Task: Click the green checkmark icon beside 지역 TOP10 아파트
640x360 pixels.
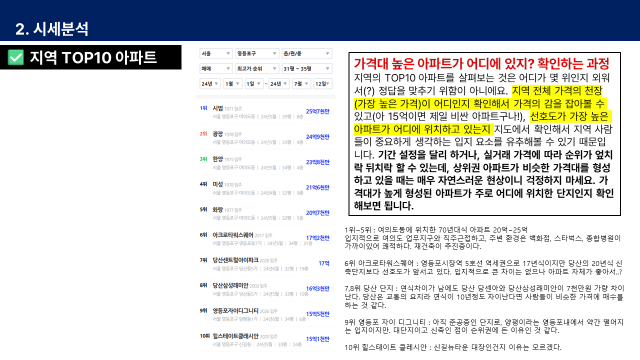Action: click(x=16, y=58)
